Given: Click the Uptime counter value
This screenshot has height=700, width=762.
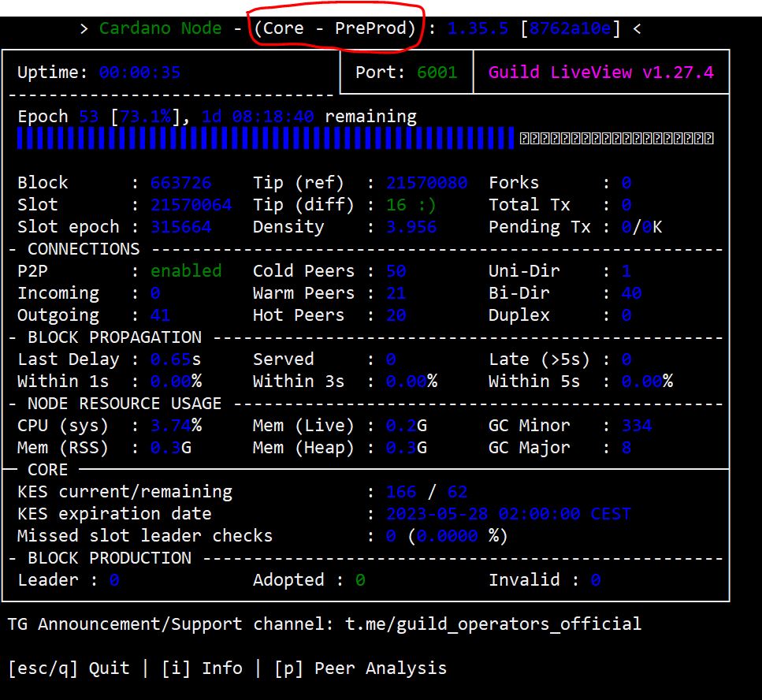Looking at the screenshot, I should click(139, 73).
